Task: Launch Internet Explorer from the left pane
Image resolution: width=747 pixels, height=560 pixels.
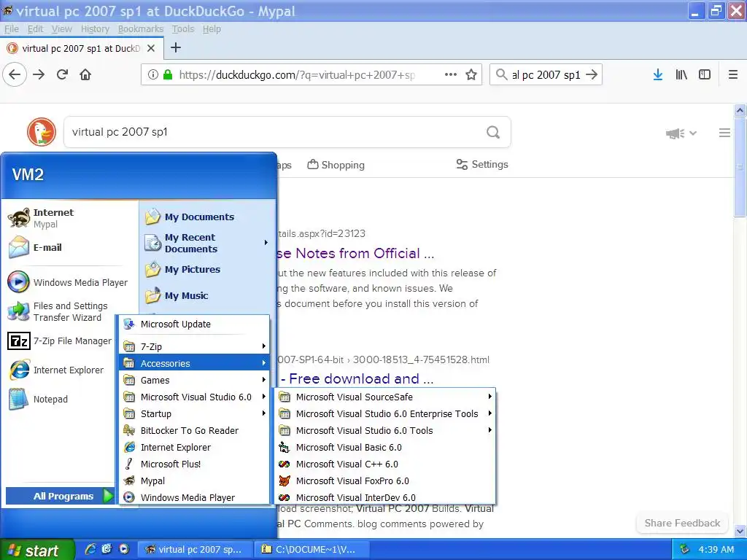Action: [56, 370]
